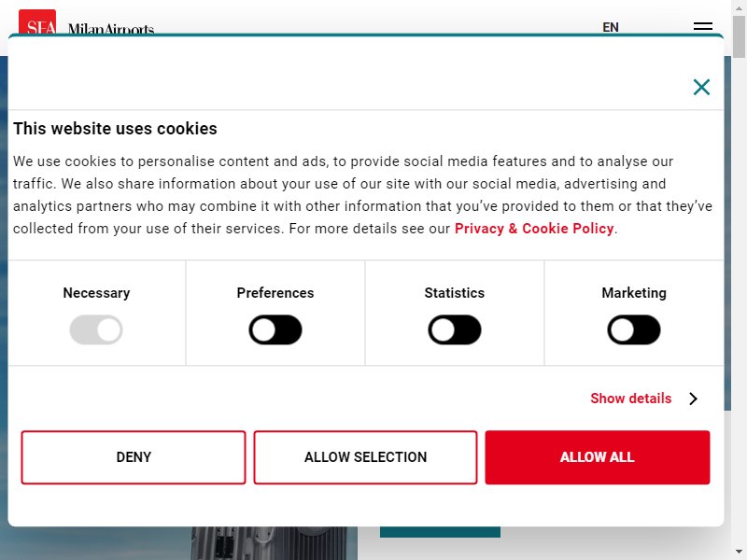Open the hamburger menu icon
The height and width of the screenshot is (560, 747).
(x=703, y=27)
